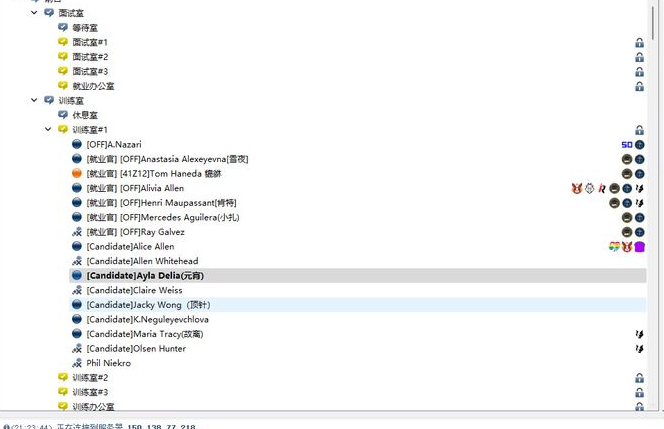Collapse the 面试室 channel group
The image size is (664, 429).
36,13
